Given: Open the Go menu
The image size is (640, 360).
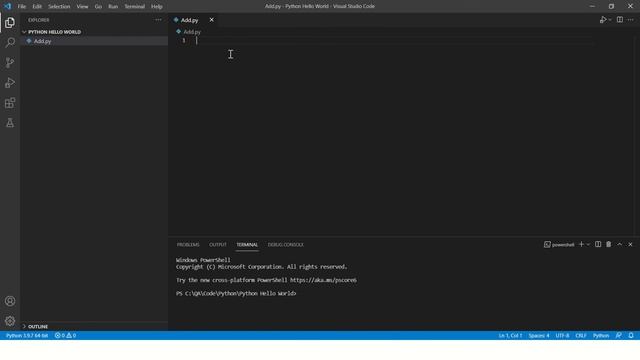Looking at the screenshot, I should 98,7.
